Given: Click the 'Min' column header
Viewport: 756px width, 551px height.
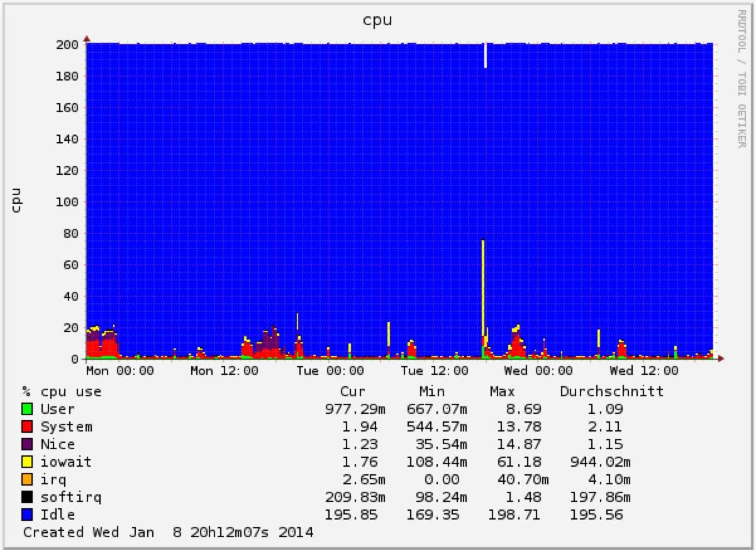Looking at the screenshot, I should (431, 391).
